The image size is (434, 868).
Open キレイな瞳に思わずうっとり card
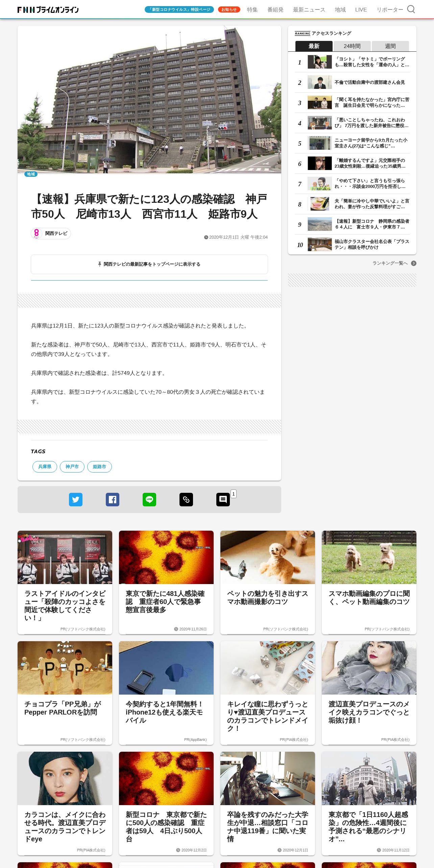pyautogui.click(x=268, y=693)
